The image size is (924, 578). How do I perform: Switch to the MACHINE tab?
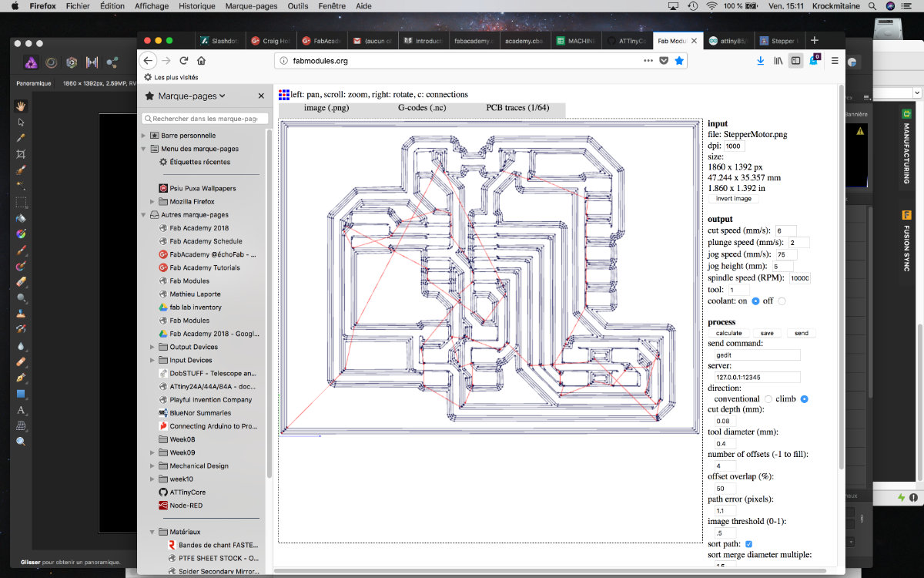(576, 40)
